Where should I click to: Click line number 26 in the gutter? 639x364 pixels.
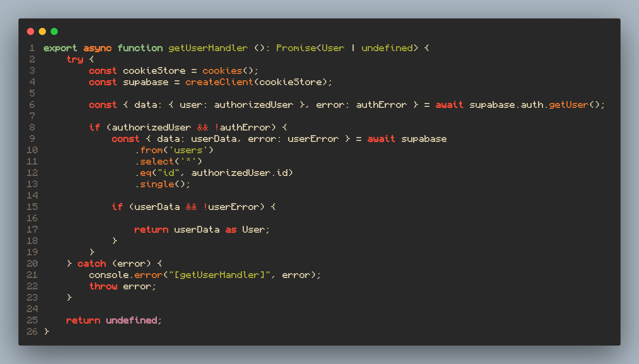32,331
